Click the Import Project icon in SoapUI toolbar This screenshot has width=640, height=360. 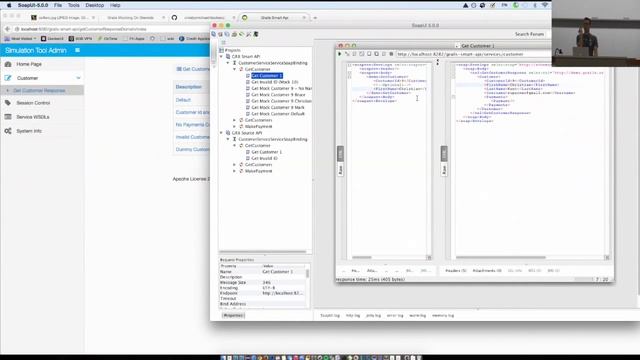(220, 34)
